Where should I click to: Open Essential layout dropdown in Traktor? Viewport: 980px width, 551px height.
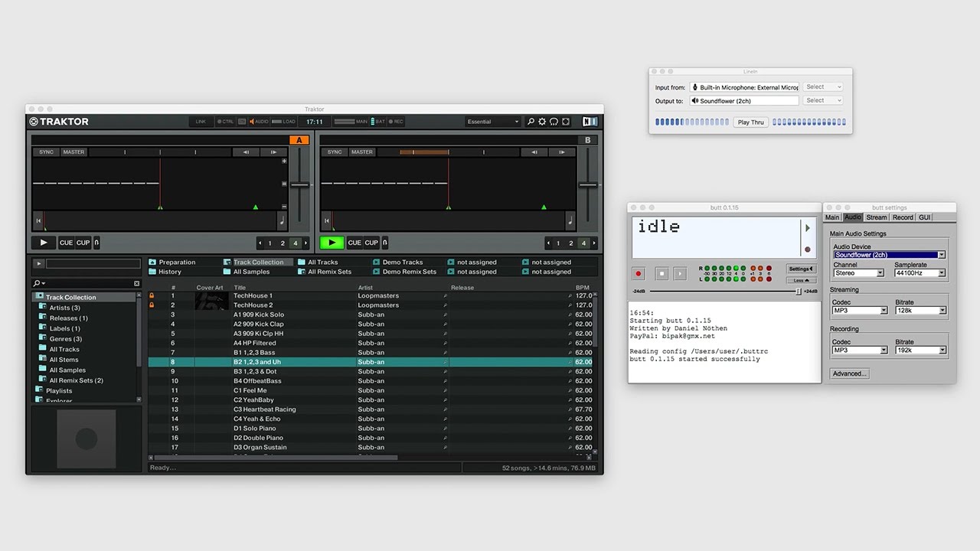(x=492, y=122)
